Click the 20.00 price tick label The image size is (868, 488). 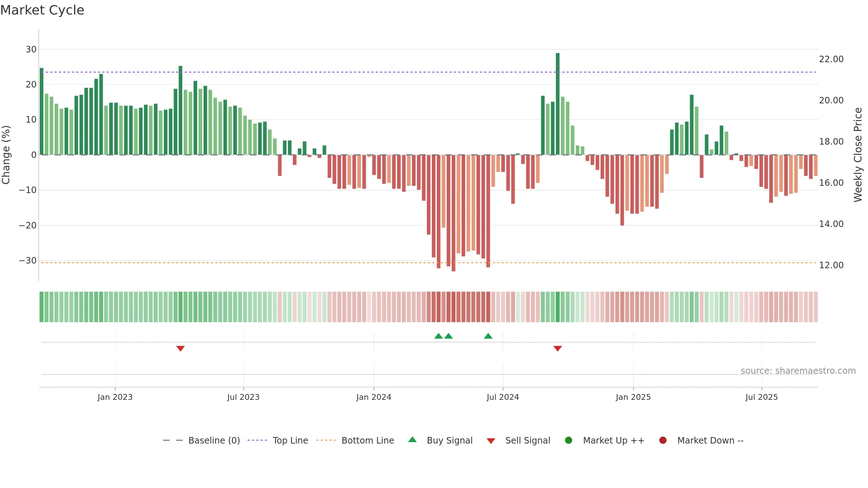pyautogui.click(x=831, y=100)
